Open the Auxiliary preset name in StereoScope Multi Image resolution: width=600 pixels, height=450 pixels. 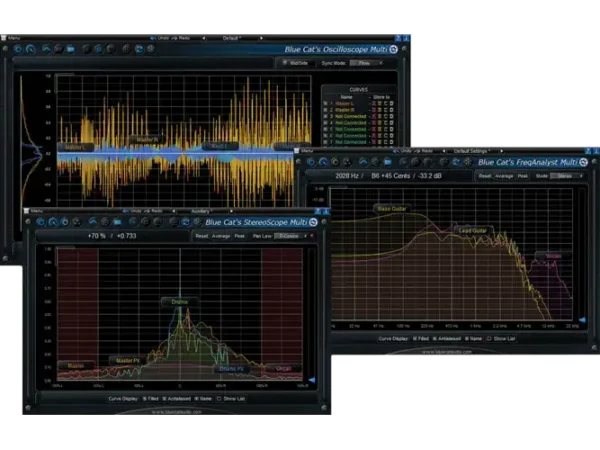coord(201,211)
